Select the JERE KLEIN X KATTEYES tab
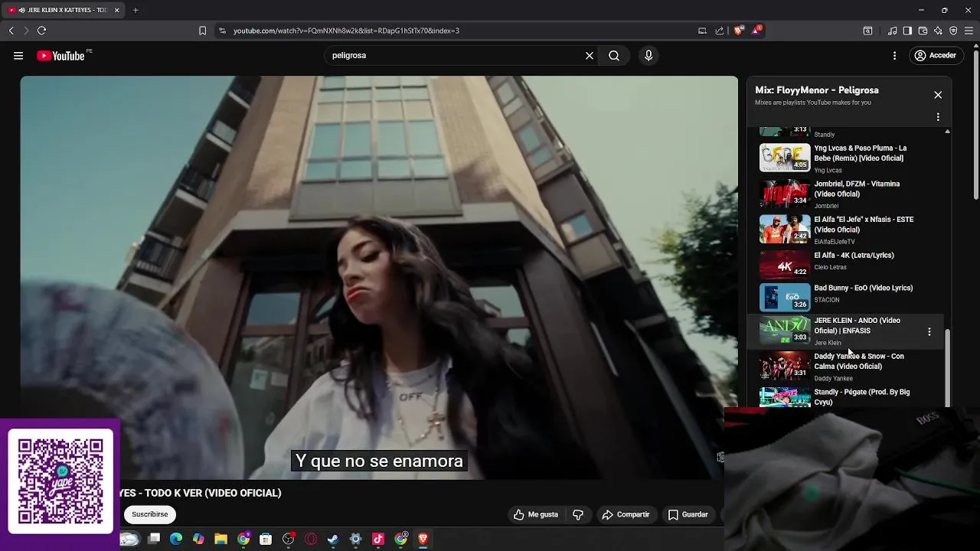980x551 pixels. (63, 10)
